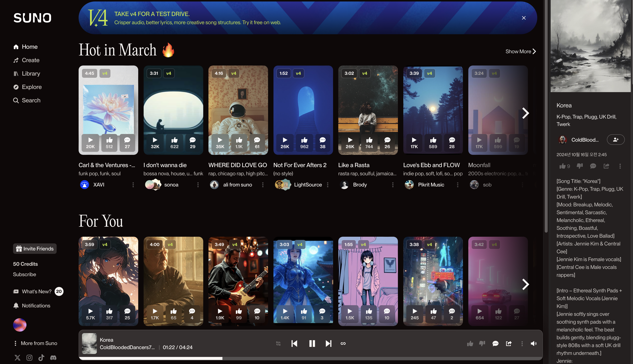Click the Invite Friends button
This screenshot has width=633, height=364.
click(x=35, y=248)
